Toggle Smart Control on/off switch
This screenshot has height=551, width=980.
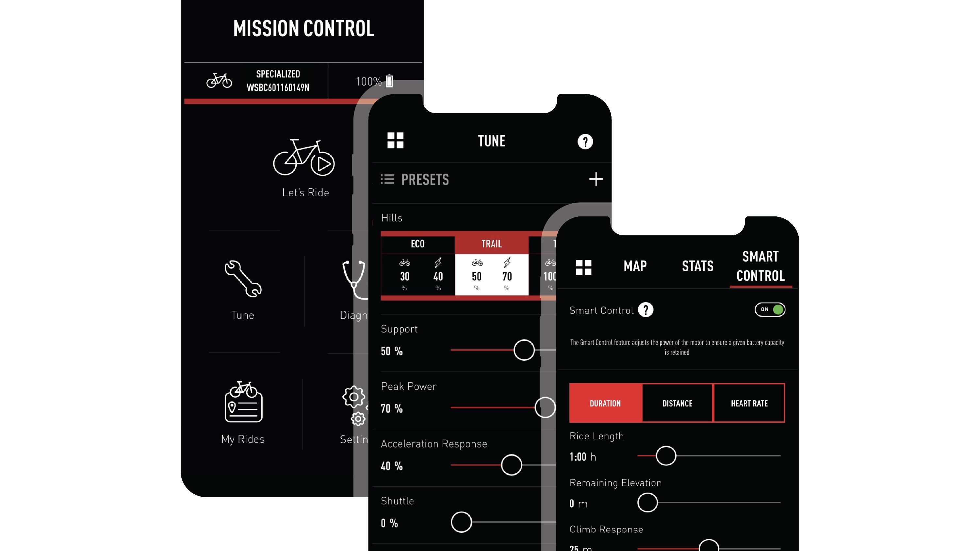(x=770, y=309)
